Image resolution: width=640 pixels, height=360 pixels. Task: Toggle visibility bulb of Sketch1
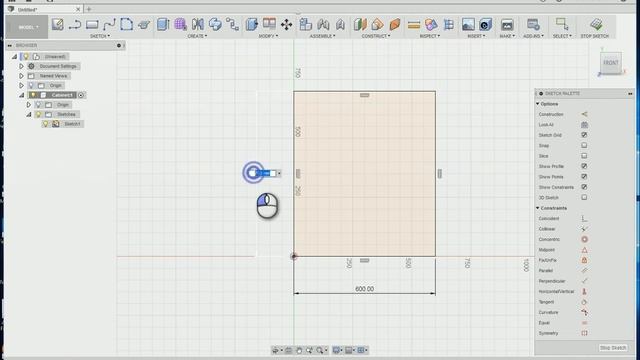(x=46, y=124)
